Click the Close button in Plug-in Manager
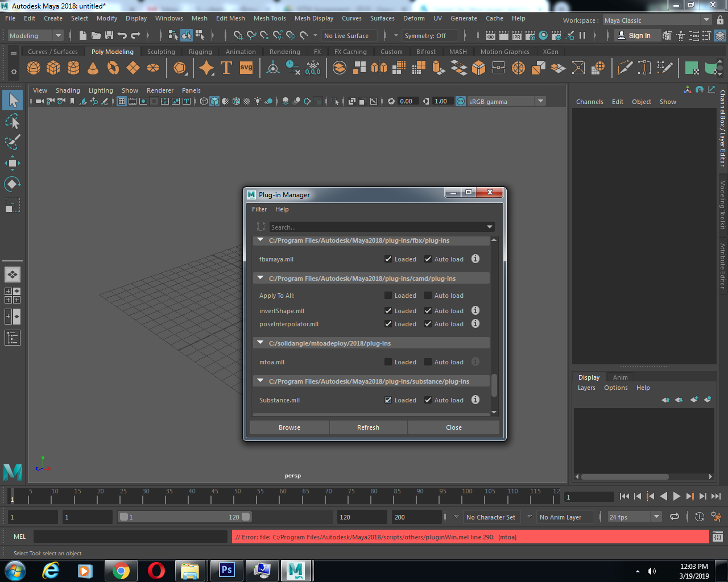728x582 pixels. coord(454,427)
